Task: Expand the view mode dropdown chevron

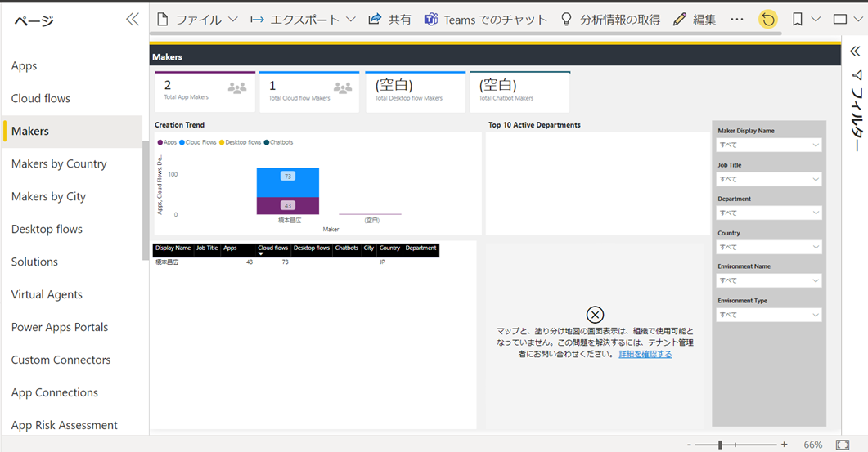Action: 858,20
